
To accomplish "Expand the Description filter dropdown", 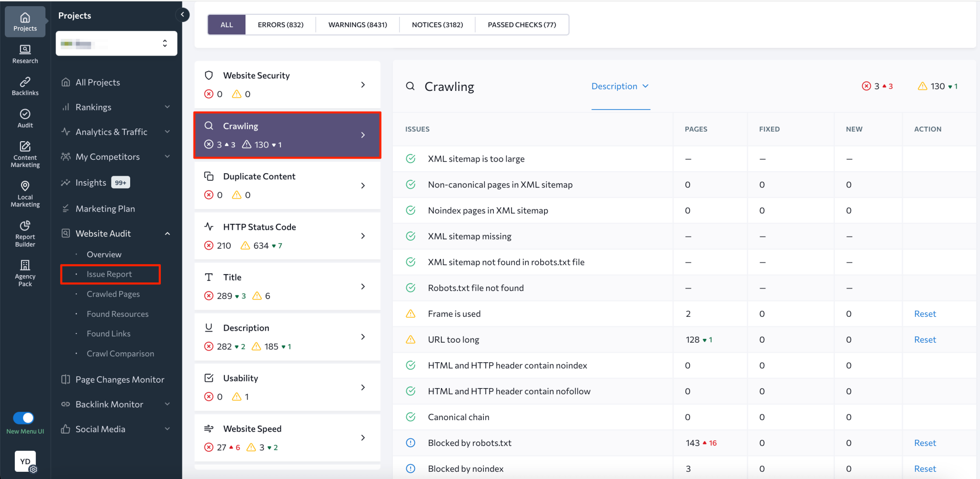I will click(621, 86).
